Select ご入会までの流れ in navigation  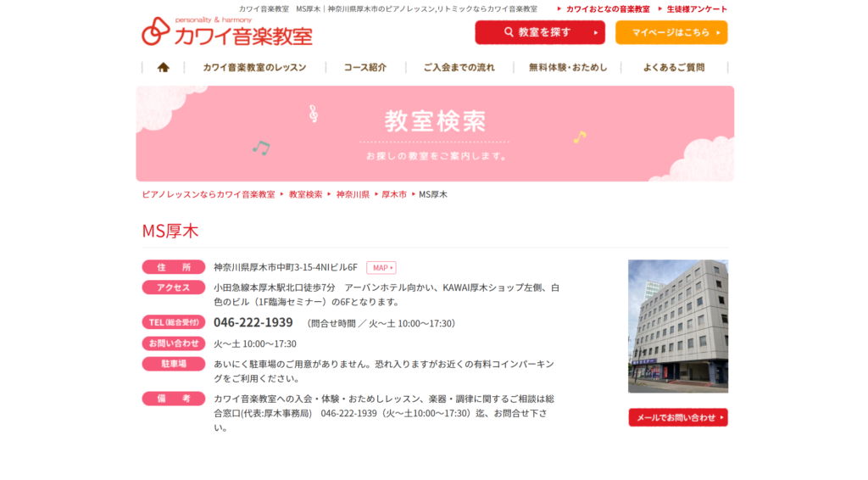pyautogui.click(x=459, y=68)
